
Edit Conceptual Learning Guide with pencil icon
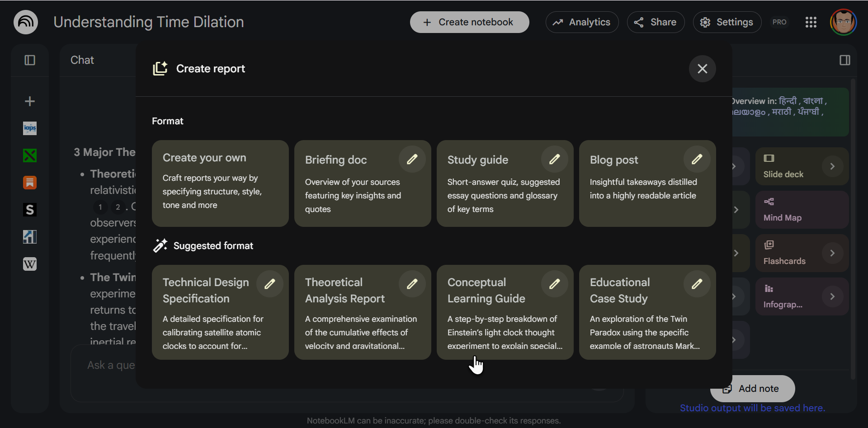click(554, 284)
